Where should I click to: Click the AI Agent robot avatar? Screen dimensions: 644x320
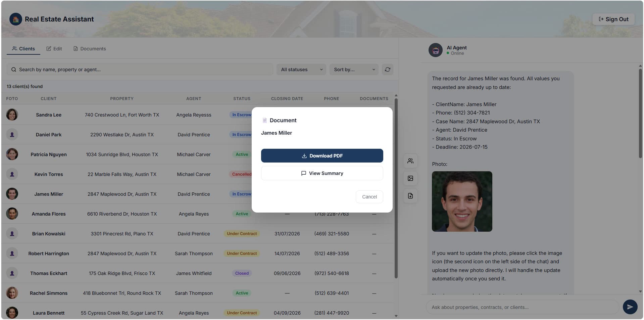pyautogui.click(x=435, y=50)
